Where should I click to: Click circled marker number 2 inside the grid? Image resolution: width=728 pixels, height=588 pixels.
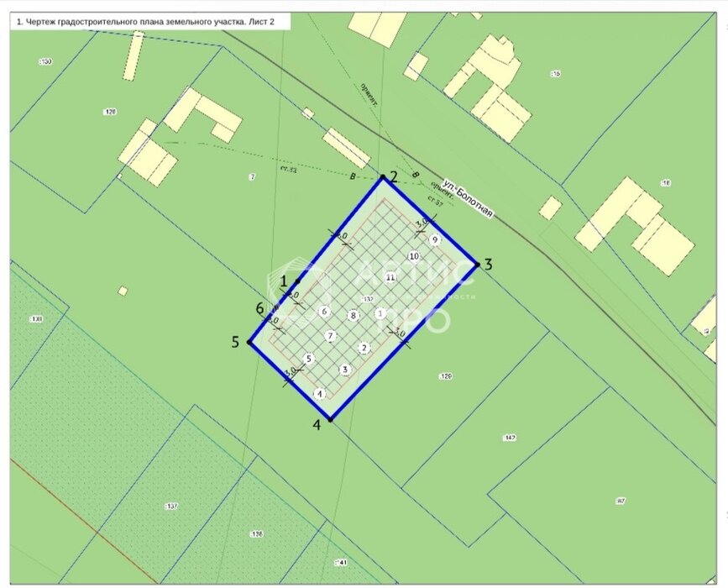point(364,348)
